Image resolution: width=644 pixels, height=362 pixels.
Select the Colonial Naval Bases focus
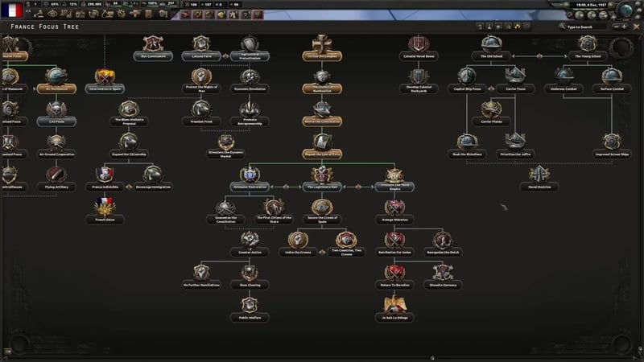[419, 48]
